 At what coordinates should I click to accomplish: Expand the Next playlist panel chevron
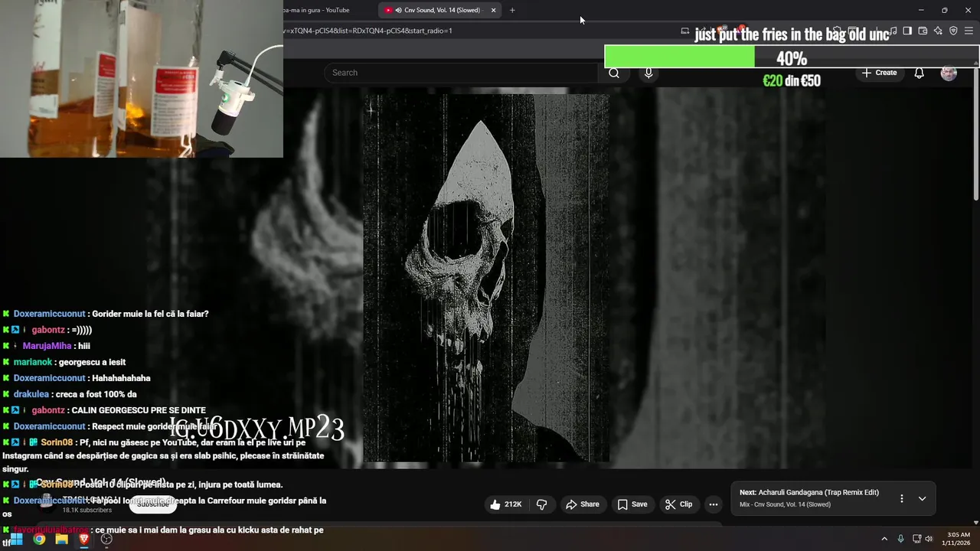point(922,498)
